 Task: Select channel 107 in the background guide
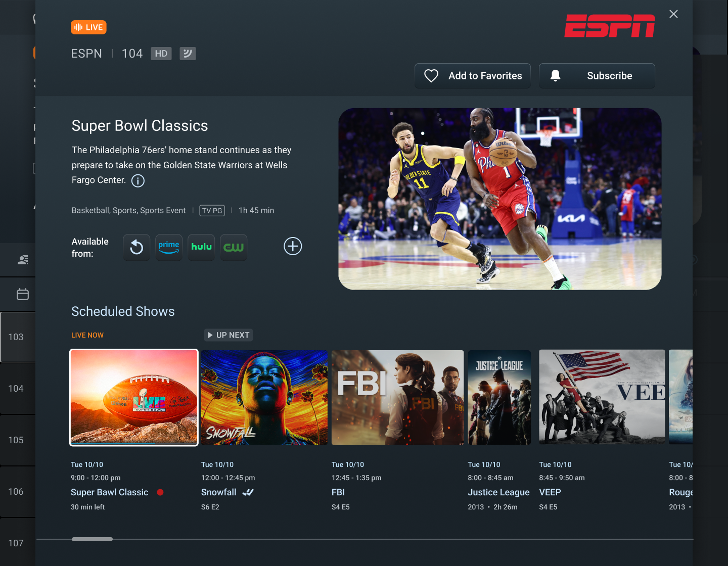coord(18,543)
